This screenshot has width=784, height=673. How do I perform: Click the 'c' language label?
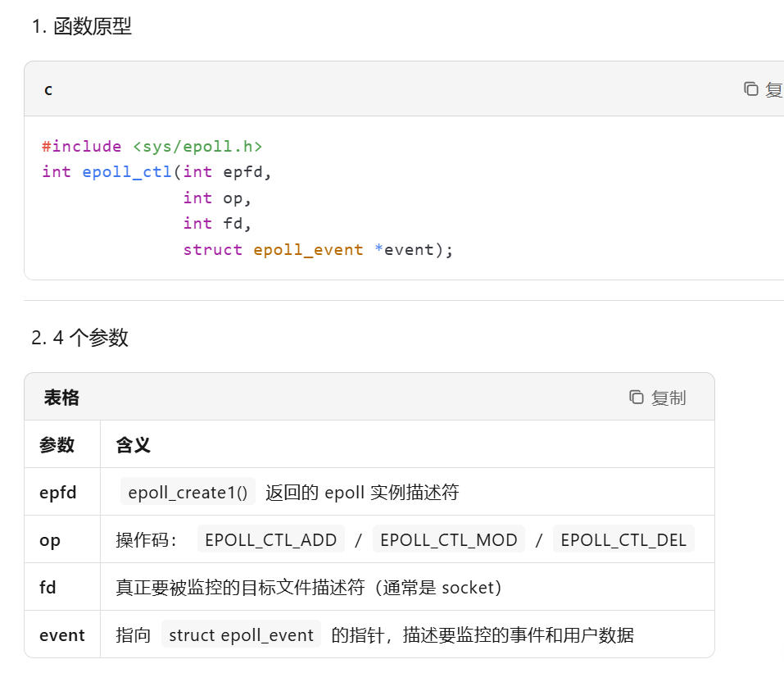48,90
